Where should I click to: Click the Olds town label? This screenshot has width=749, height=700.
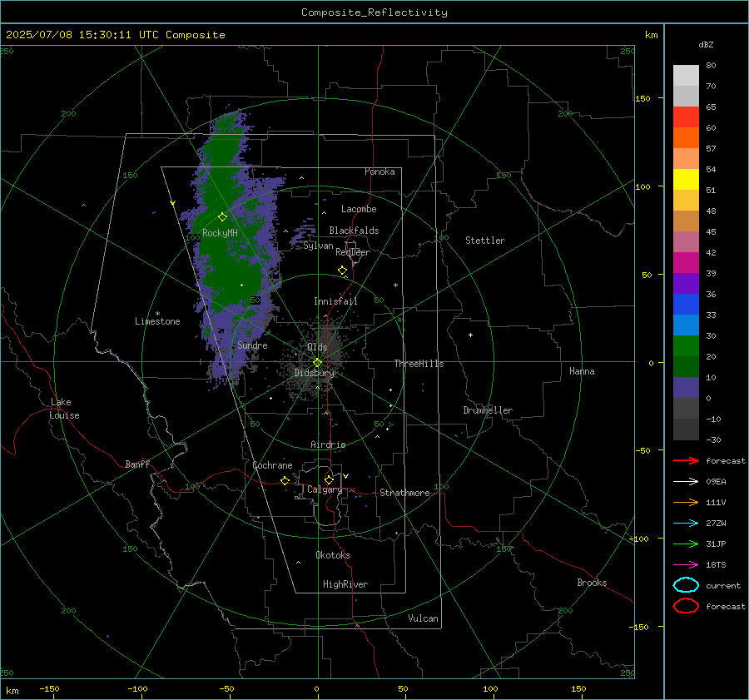point(317,347)
